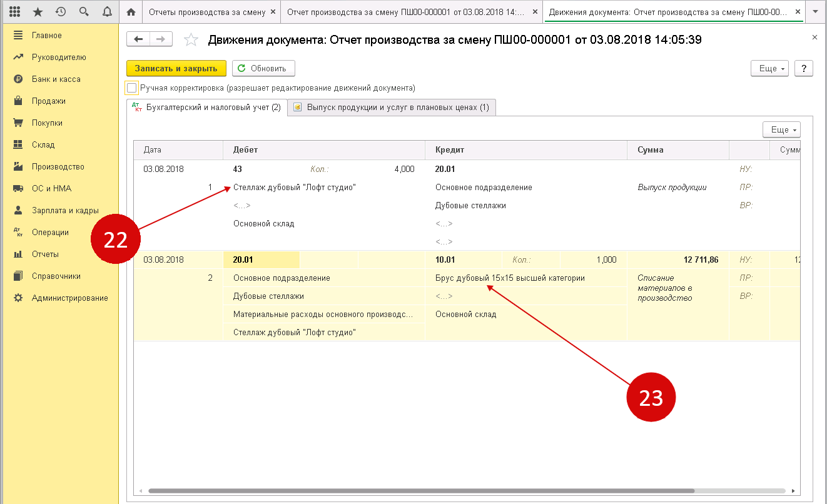Open the sections grid menu icon
Image resolution: width=827 pixels, height=504 pixels.
point(16,12)
